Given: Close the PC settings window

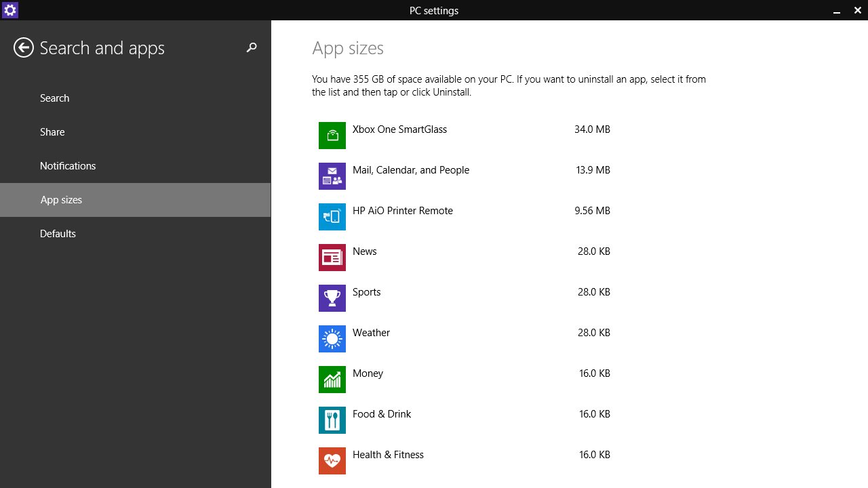Looking at the screenshot, I should coord(857,10).
